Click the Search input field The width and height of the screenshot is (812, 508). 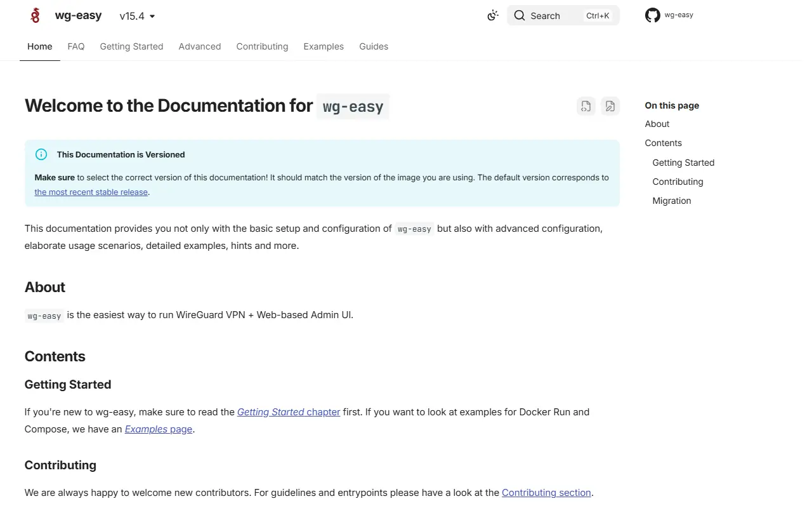pyautogui.click(x=563, y=16)
